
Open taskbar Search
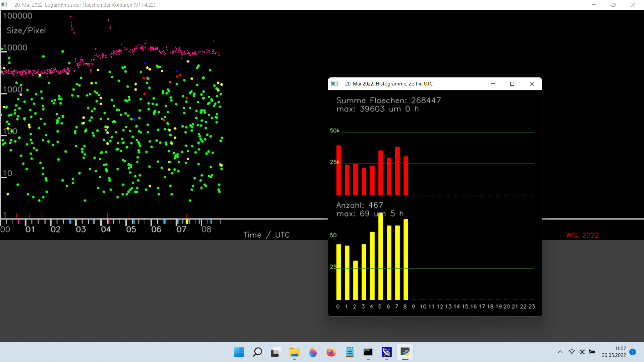pos(257,352)
